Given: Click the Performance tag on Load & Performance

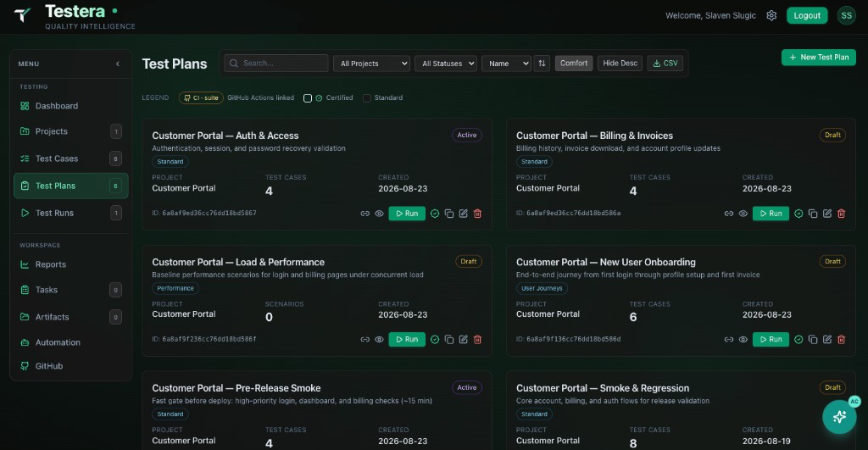Looking at the screenshot, I should click(175, 288).
